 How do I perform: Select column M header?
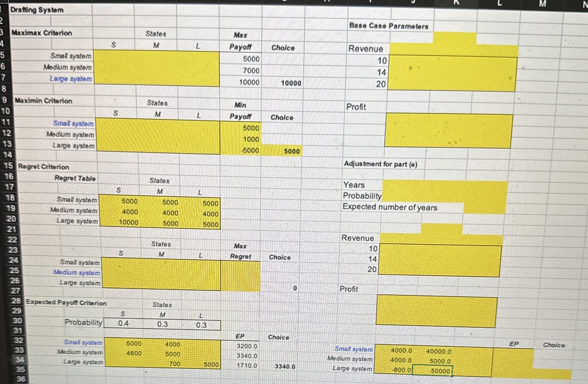542,3
